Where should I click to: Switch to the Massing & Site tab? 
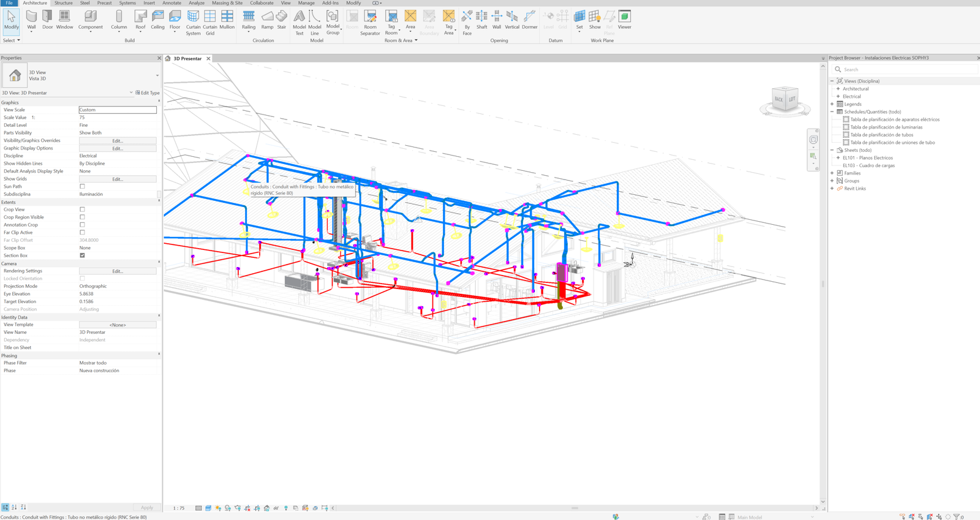(x=227, y=3)
